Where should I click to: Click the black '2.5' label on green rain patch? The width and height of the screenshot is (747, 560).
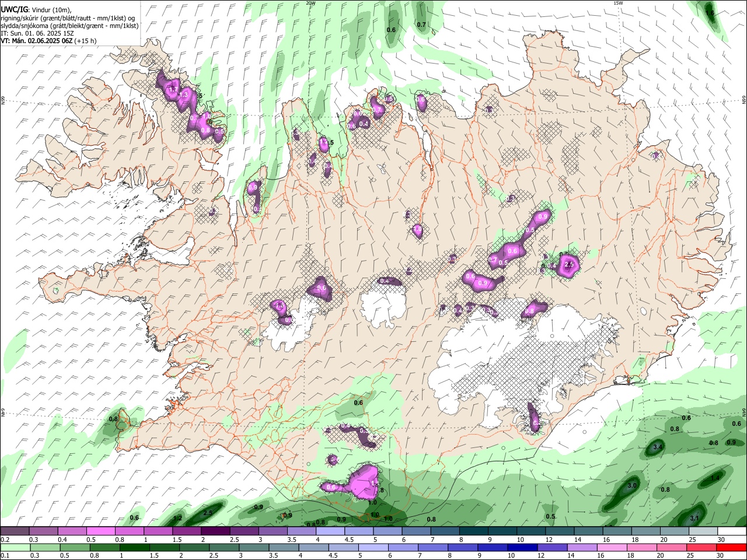[x=207, y=513]
